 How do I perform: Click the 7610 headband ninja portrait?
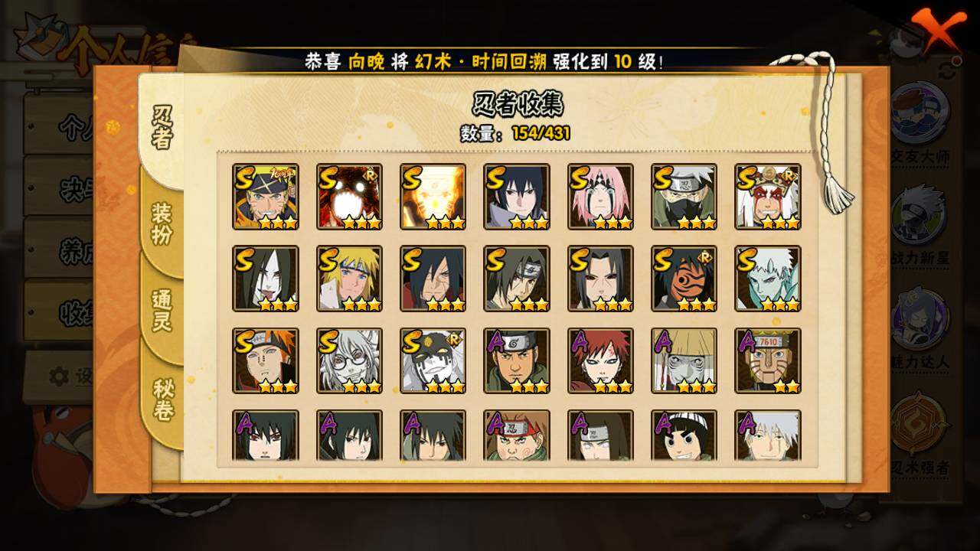coord(768,360)
